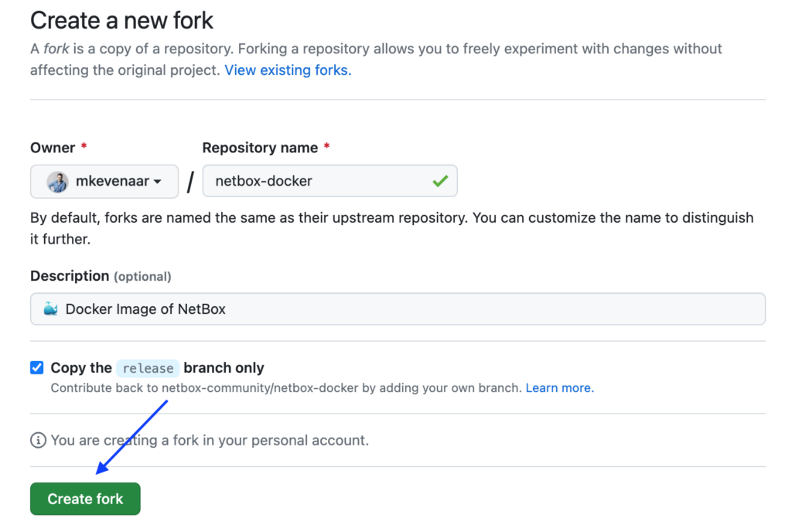Open the View existing forks link
This screenshot has height=532, width=792.
[287, 70]
